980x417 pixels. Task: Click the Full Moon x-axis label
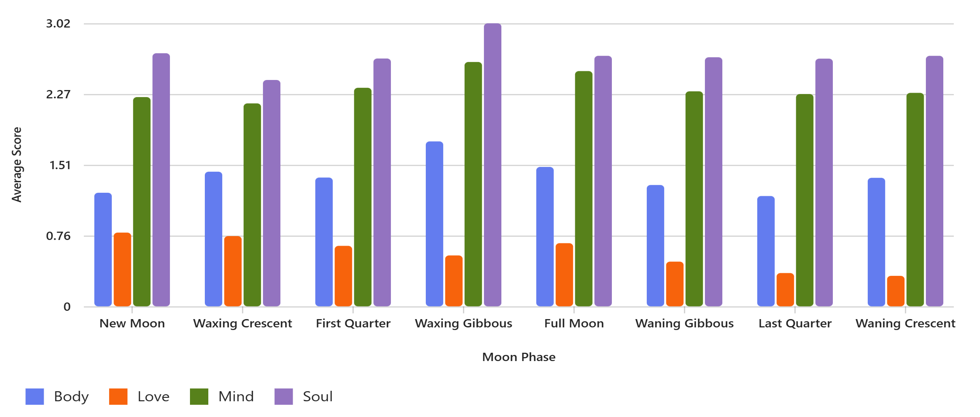[x=574, y=323]
